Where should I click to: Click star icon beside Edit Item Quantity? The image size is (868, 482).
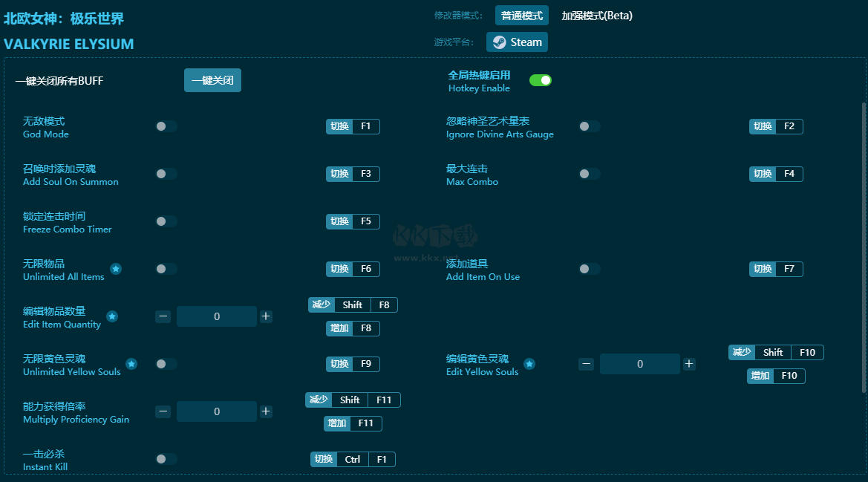point(112,316)
